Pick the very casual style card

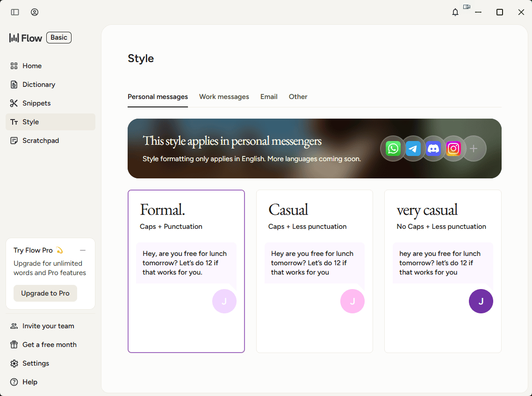click(x=442, y=271)
